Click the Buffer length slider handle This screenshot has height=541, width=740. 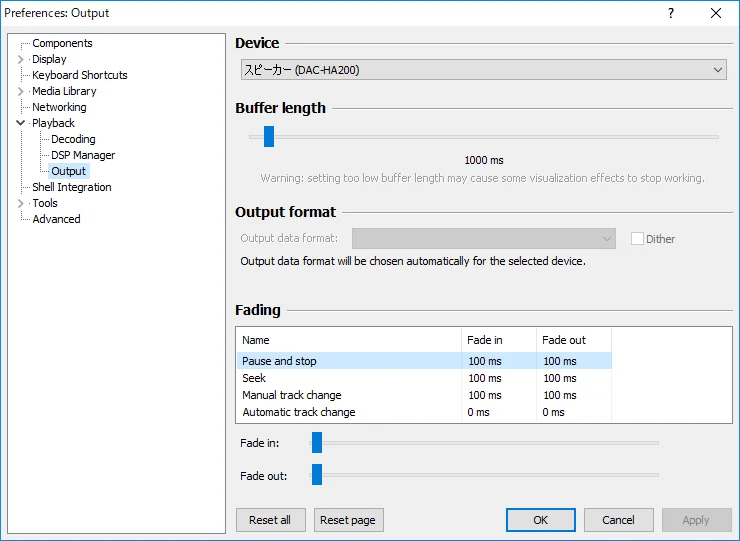[269, 137]
